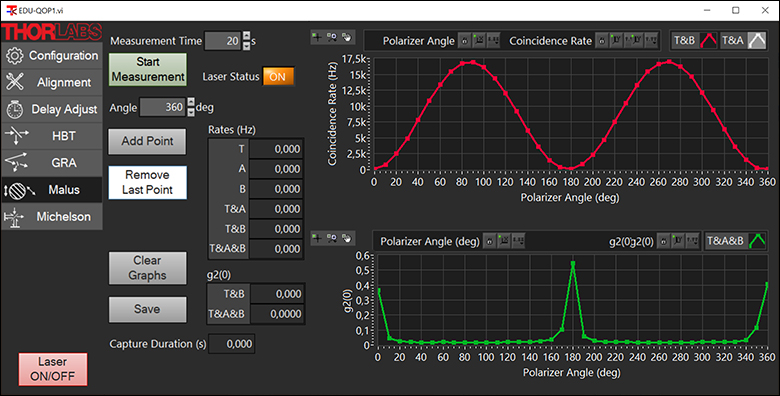Select crosshair cursor tool on coincidence graph
780x396 pixels.
click(317, 37)
